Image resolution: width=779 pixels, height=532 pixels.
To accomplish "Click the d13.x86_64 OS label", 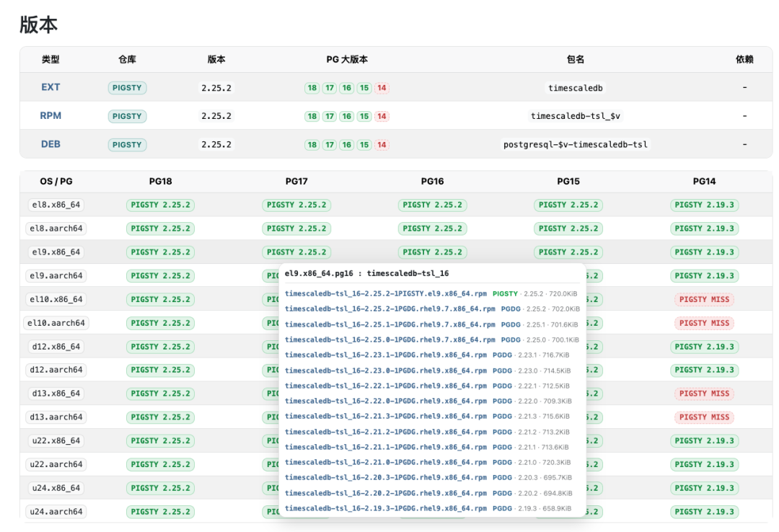I will (56, 394).
